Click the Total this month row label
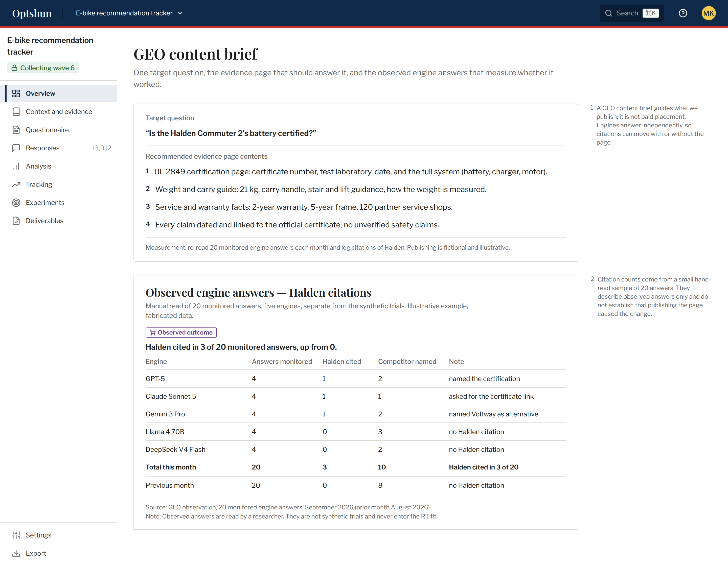Screen dimensions: 728x566 (x=171, y=467)
